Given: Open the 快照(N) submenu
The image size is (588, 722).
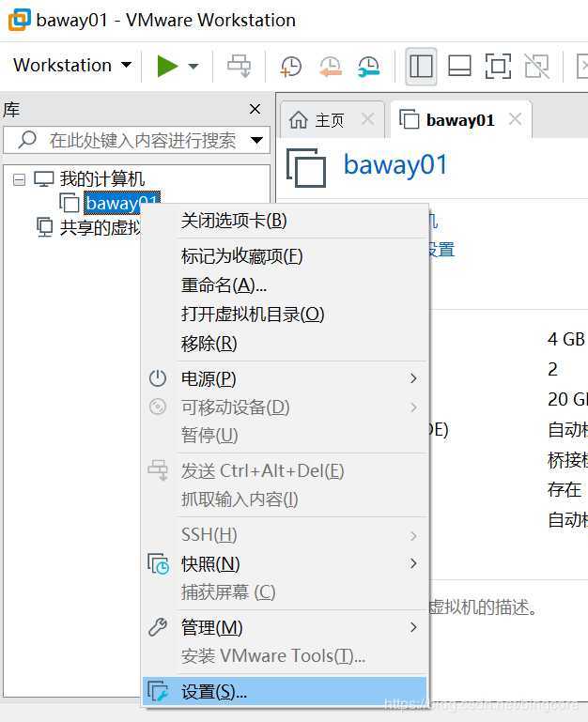Looking at the screenshot, I should (x=285, y=563).
